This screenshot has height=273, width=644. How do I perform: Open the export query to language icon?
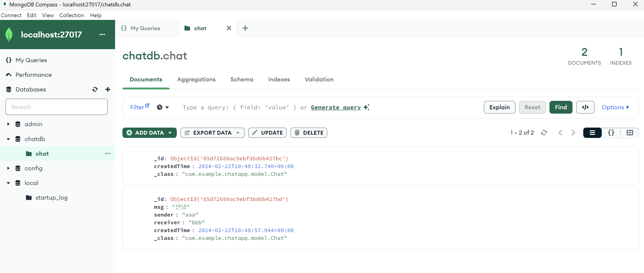coord(585,107)
